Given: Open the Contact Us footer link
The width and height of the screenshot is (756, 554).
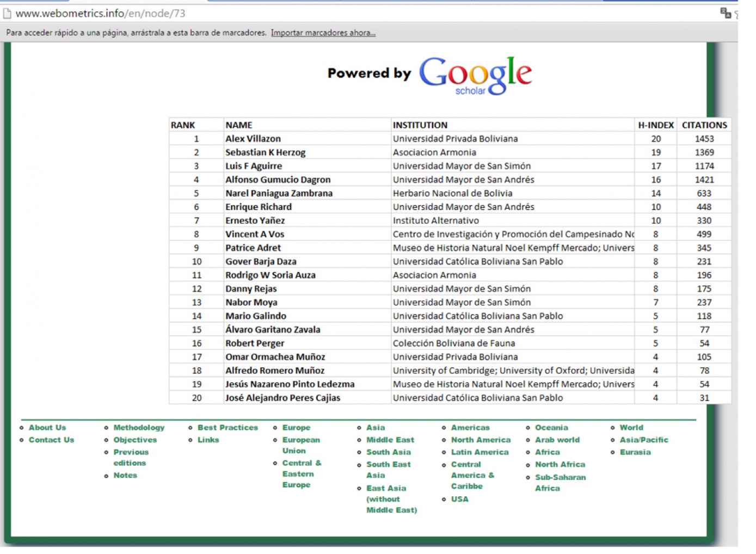Looking at the screenshot, I should pos(51,440).
